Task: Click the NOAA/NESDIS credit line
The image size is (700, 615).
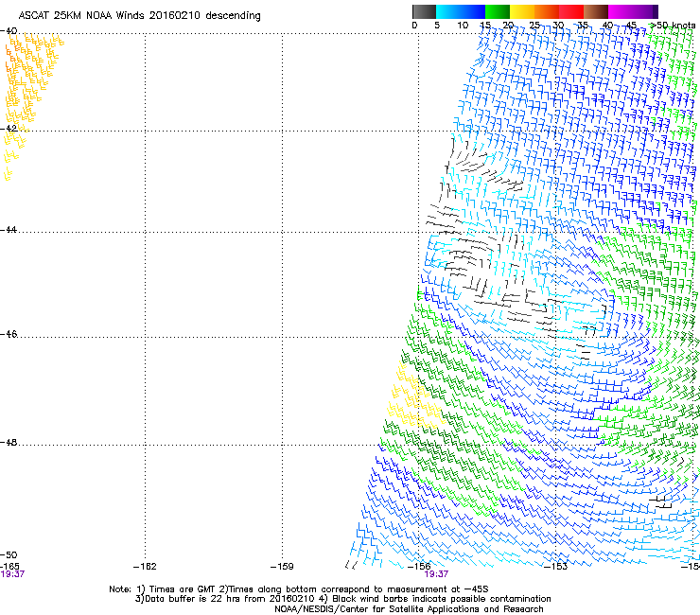Action: 409,608
